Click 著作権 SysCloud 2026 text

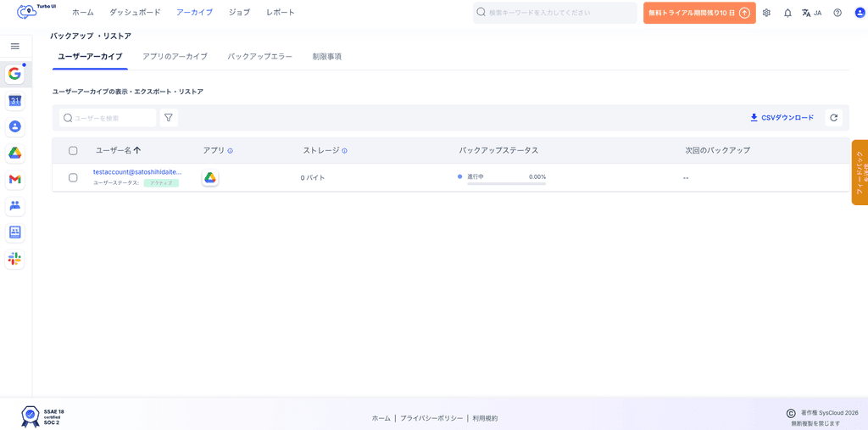point(829,413)
